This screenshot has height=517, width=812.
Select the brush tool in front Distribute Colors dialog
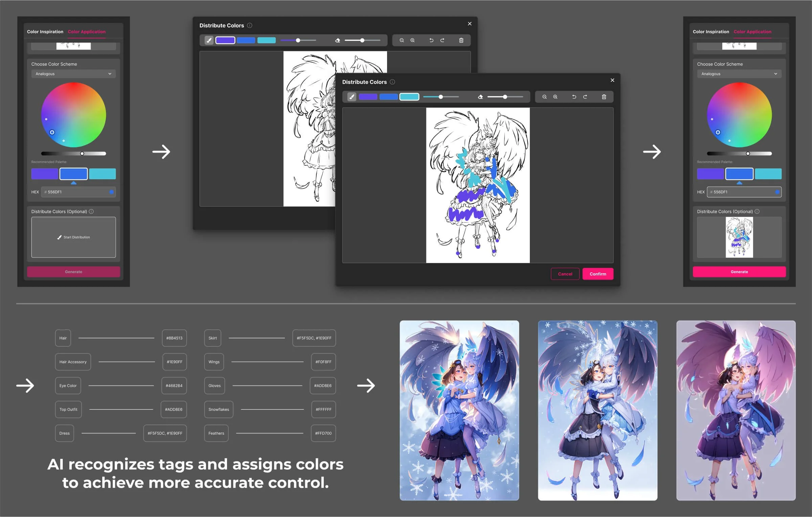pos(352,97)
